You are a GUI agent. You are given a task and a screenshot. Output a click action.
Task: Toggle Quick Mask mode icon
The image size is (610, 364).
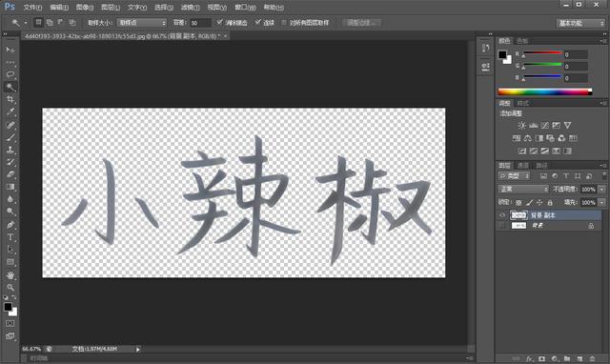point(10,323)
